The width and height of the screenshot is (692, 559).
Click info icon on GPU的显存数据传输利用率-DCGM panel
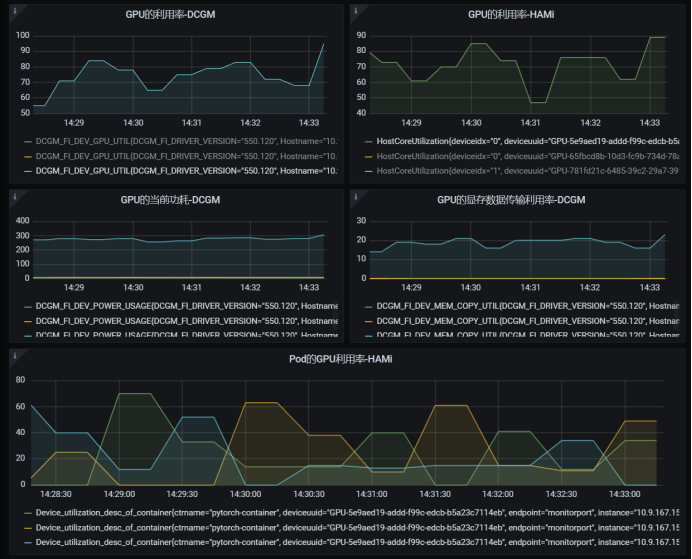point(357,196)
